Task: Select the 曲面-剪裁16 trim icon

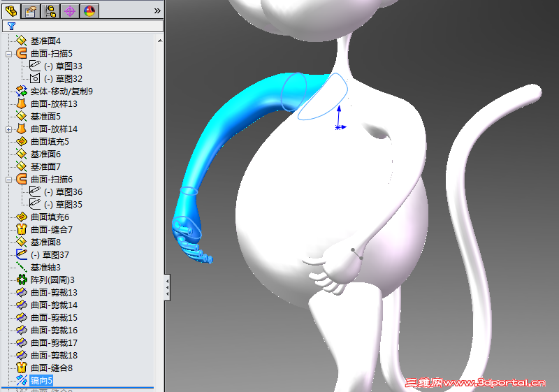Action: tap(22, 330)
